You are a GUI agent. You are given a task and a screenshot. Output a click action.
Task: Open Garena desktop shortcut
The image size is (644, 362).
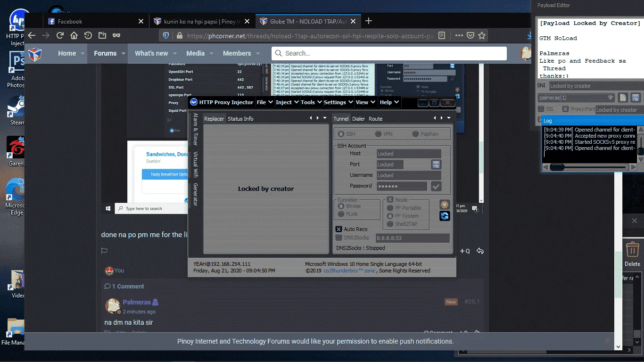pyautogui.click(x=17, y=152)
